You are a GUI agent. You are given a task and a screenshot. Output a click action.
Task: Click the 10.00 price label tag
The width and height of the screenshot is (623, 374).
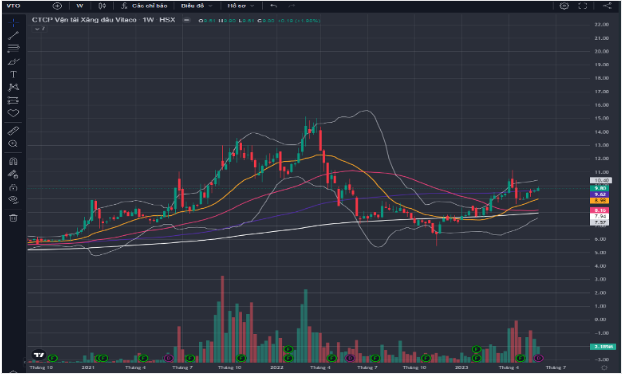point(600,180)
